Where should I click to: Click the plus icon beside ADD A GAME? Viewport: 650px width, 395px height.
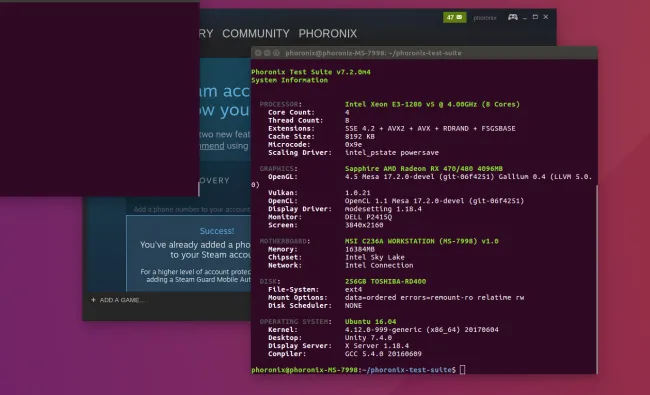[93, 300]
